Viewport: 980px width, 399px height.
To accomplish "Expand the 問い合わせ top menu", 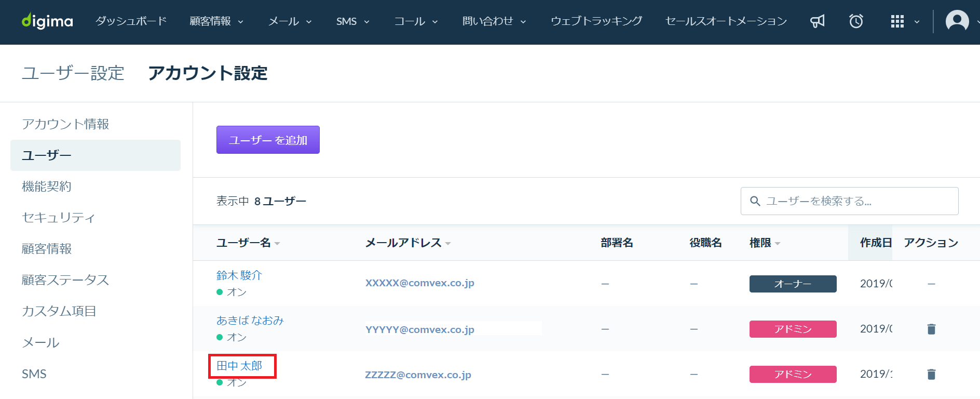I will 494,21.
